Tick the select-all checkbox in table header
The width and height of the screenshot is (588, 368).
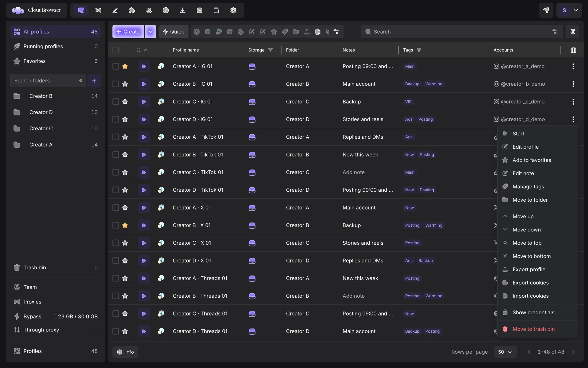(x=116, y=50)
